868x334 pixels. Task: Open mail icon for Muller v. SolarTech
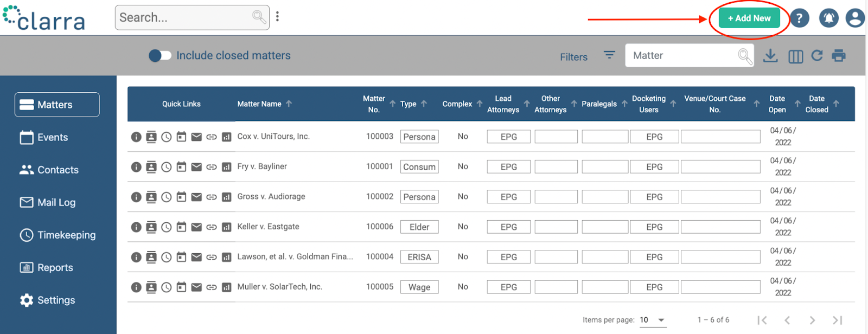tap(196, 287)
